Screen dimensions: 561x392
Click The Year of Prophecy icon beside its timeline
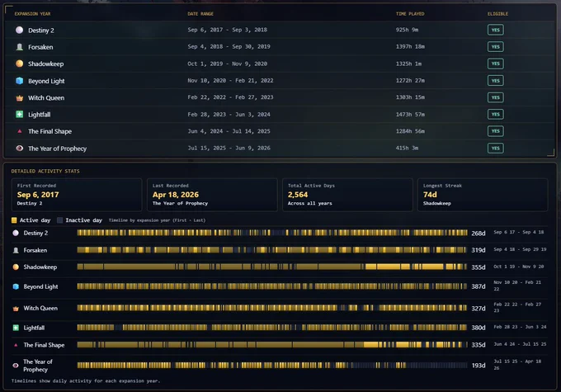[x=16, y=366]
